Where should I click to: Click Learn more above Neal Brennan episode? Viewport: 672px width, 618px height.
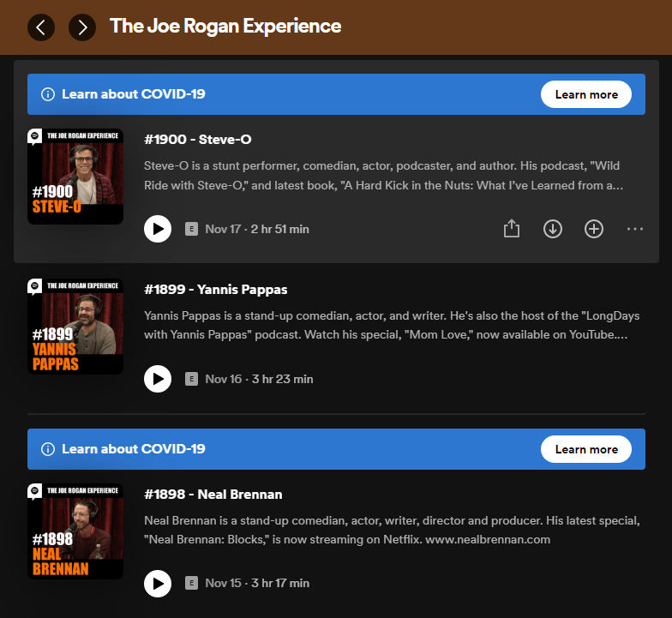(586, 449)
